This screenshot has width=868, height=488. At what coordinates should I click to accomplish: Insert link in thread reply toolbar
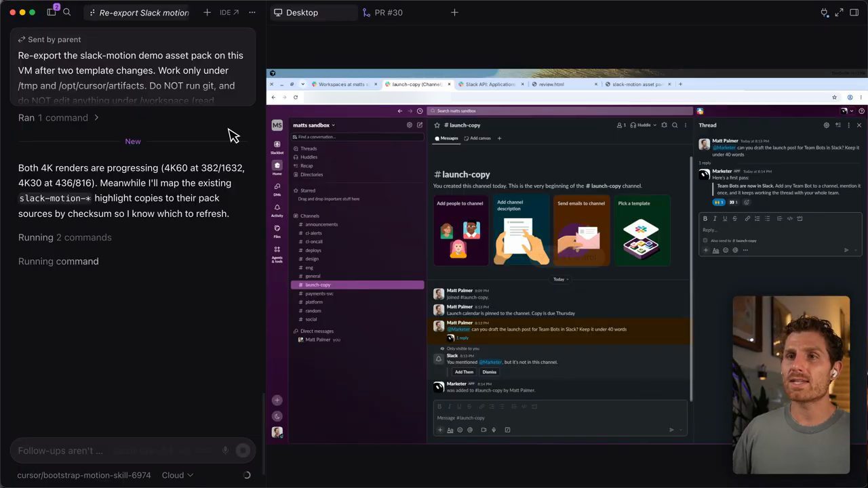click(x=747, y=218)
